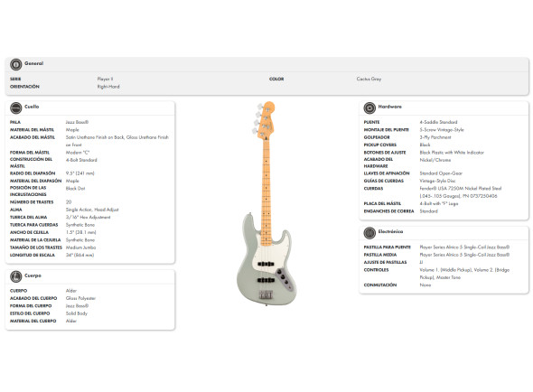This screenshot has width=533, height=392.
Task: Click the AJUSTE DE PASTILLAS label
Action: point(385,263)
